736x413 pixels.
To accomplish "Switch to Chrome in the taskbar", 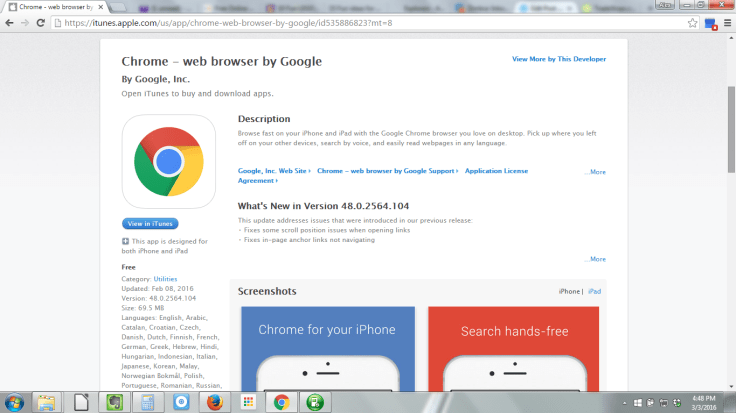I will [x=282, y=403].
